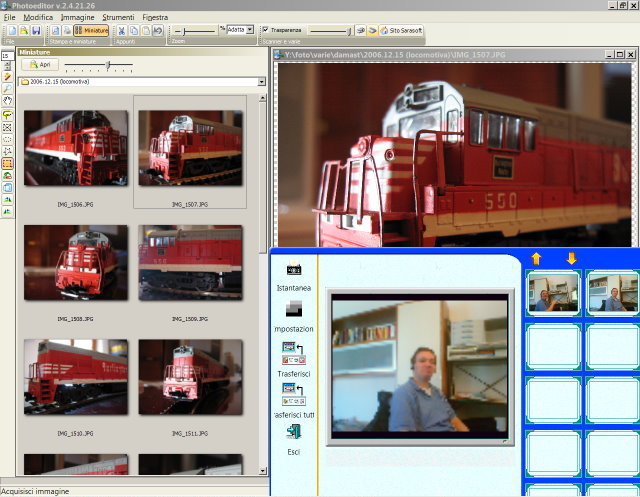Click the undo arrow icon
This screenshot has height=497, width=640.
tap(158, 31)
